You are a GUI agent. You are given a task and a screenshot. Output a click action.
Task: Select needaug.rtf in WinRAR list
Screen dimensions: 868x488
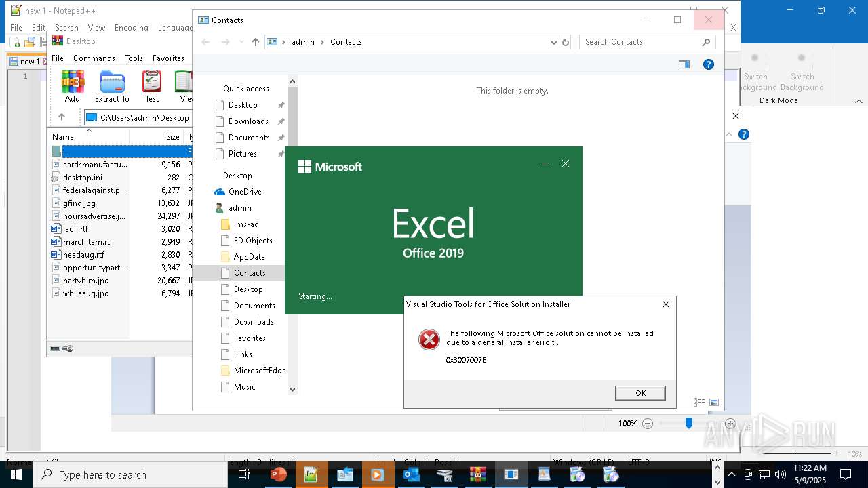[x=83, y=255]
